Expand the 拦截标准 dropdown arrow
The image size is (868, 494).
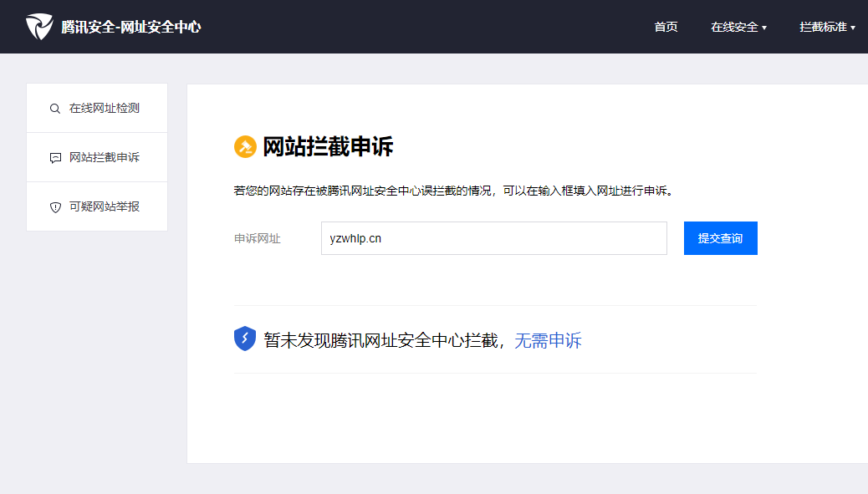(853, 28)
